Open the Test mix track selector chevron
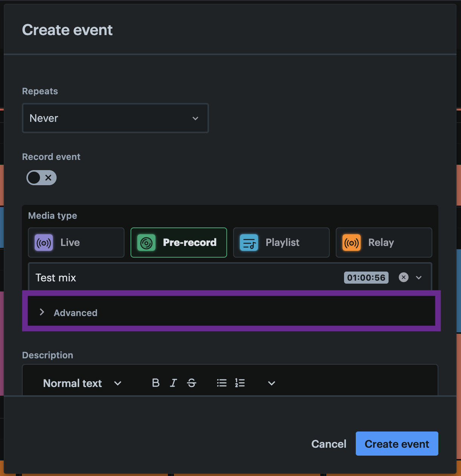This screenshot has height=476, width=461. click(419, 278)
